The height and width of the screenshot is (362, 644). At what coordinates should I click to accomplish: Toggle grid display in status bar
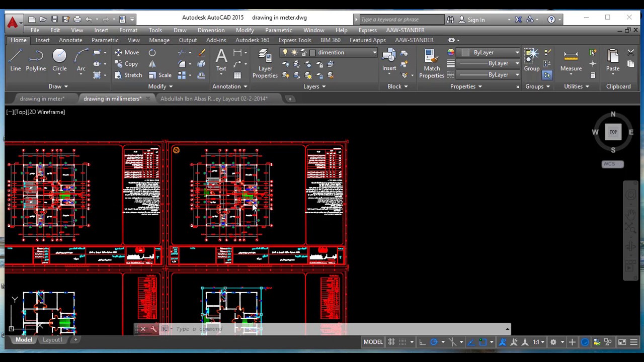391,342
